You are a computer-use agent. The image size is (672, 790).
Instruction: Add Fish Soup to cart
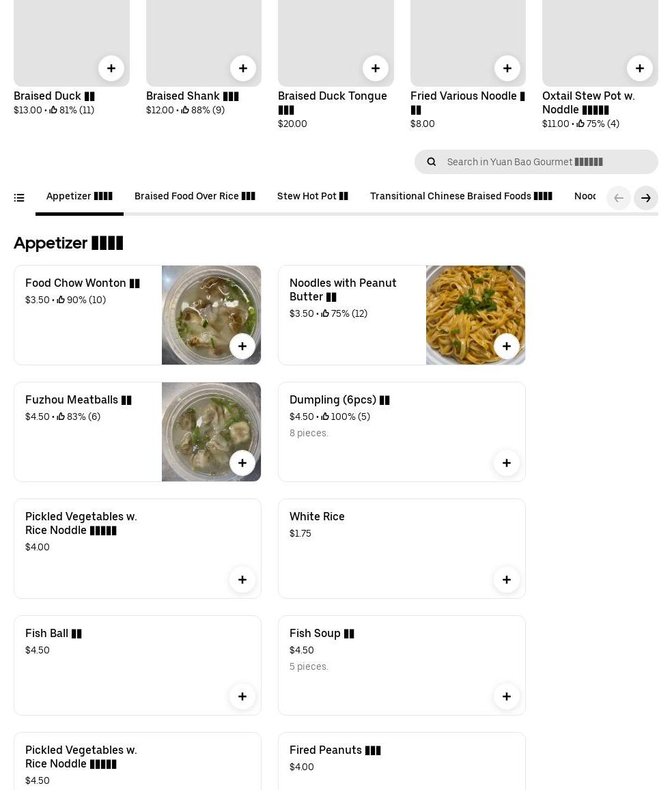[507, 696]
